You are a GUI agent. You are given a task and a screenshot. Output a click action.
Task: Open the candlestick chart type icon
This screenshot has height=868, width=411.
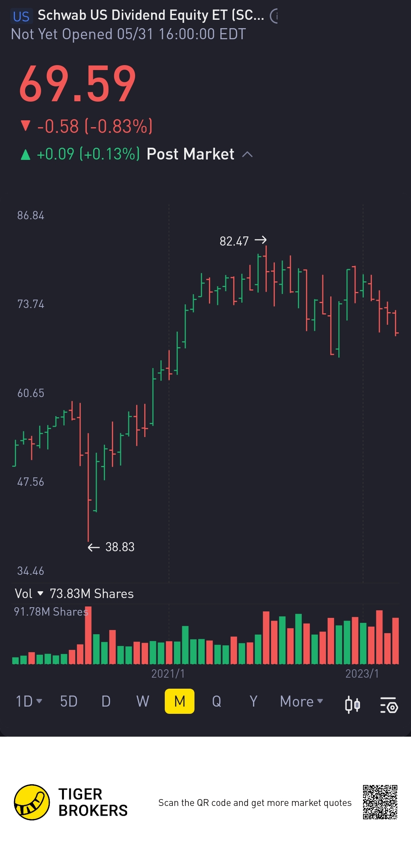pyautogui.click(x=352, y=704)
